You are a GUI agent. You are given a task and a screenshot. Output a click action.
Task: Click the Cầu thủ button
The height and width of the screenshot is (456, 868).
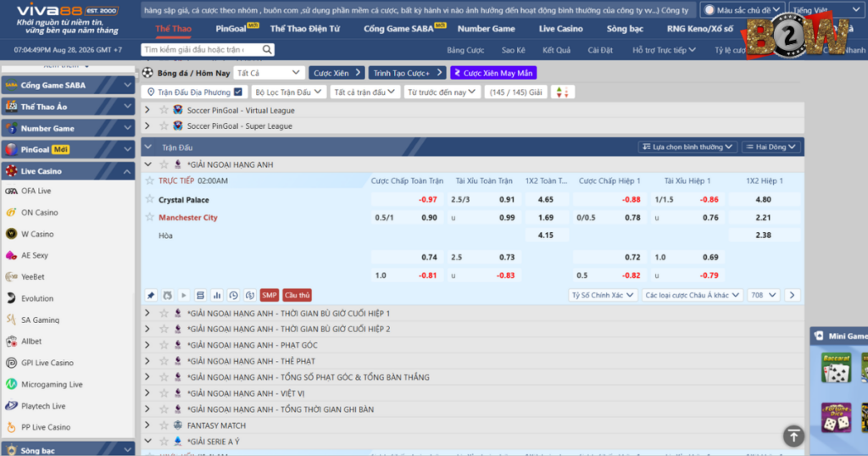click(x=298, y=296)
